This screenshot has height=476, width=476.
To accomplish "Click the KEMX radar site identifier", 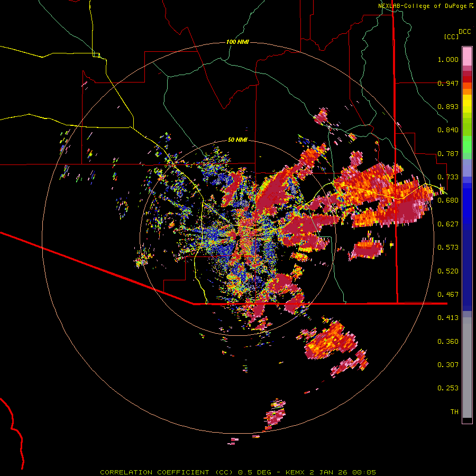I will tap(296, 472).
